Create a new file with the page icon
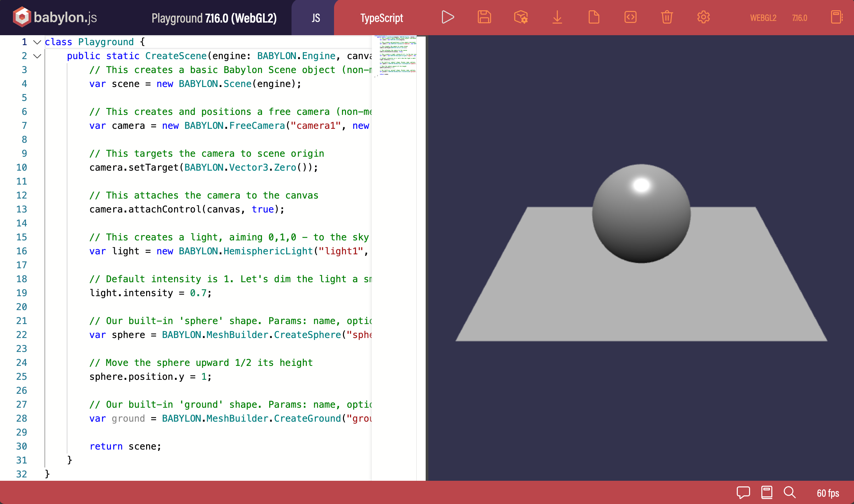The width and height of the screenshot is (854, 504). [594, 17]
